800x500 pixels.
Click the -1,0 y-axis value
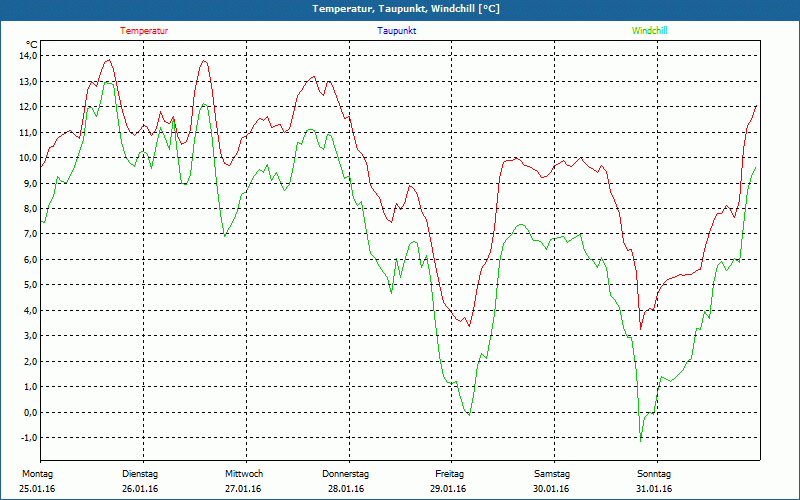[x=29, y=438]
